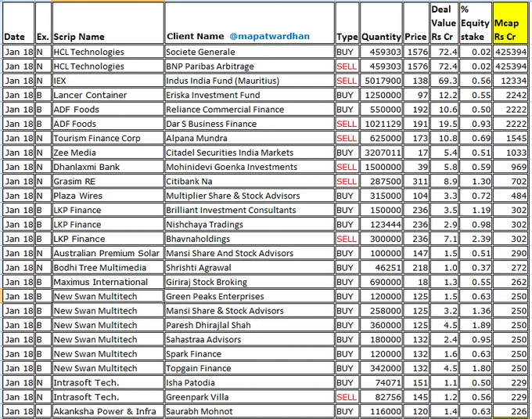Select the % Equity stake header cell
532x419 pixels.
point(476,23)
